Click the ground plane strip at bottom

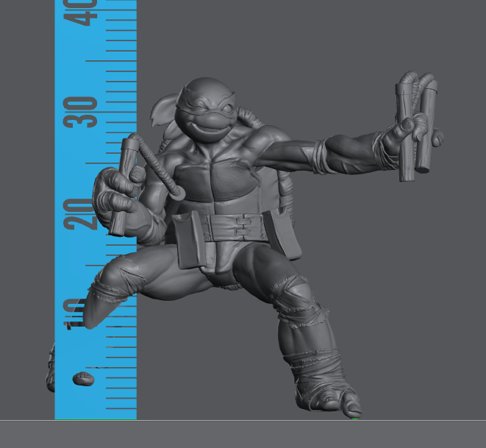[x=243, y=434]
